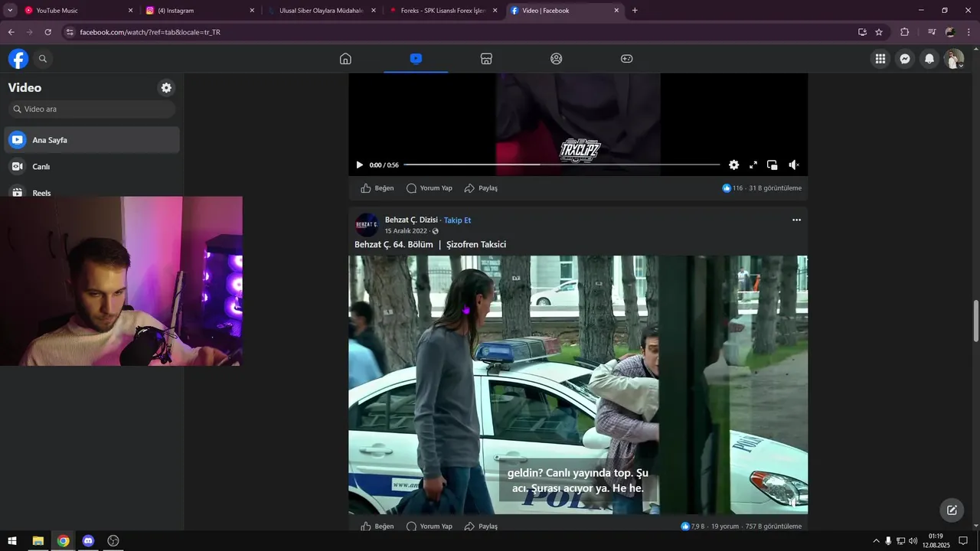Close the YouTube Music tab
The height and width of the screenshot is (551, 980).
click(130, 11)
